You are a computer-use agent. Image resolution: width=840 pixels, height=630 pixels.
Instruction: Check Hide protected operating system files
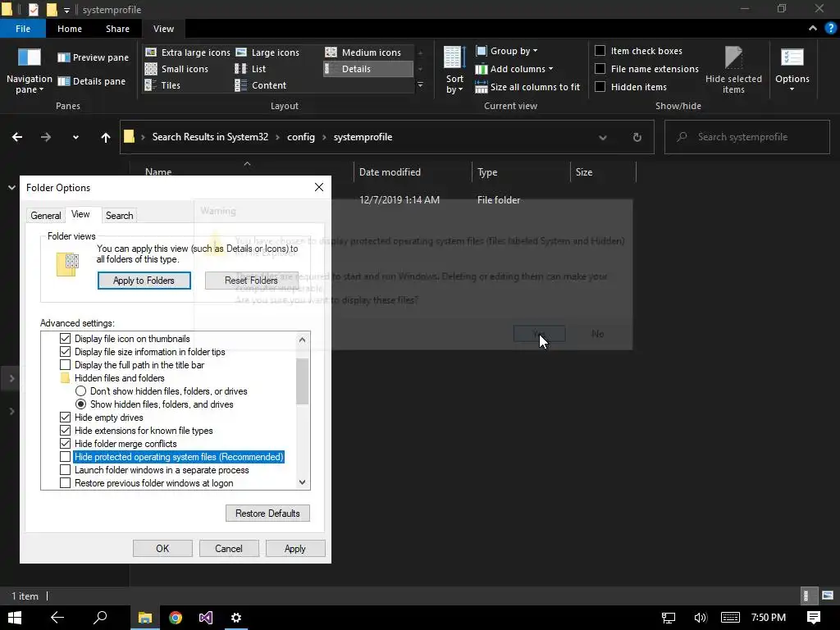(x=65, y=457)
